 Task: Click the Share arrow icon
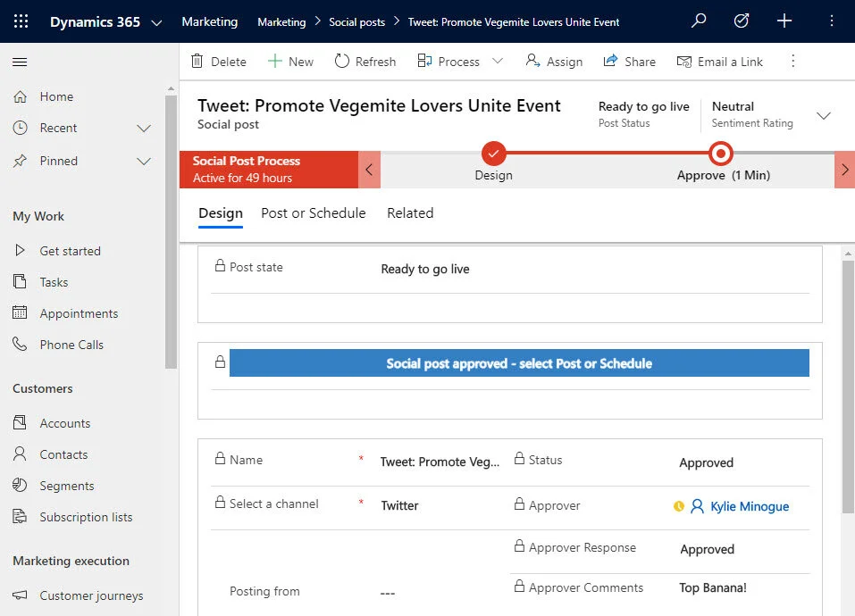(x=611, y=61)
